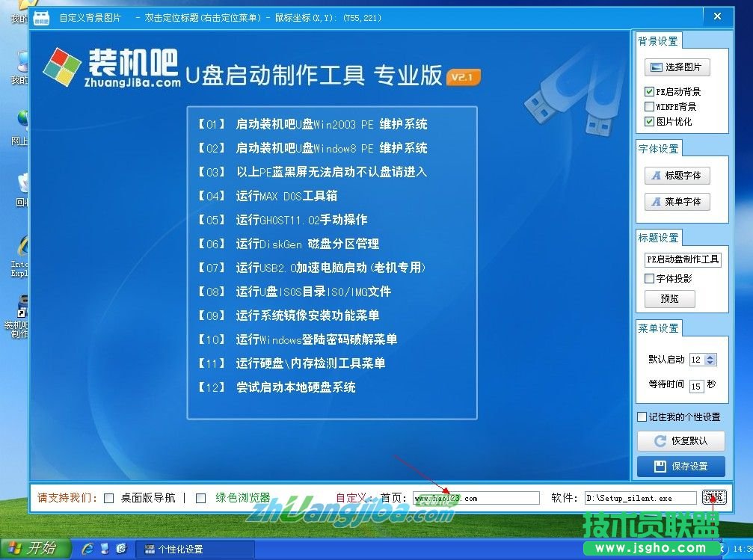Select menu entry 【01】启动装机吧U盘Win2003 PE
753x560 pixels.
pyautogui.click(x=314, y=125)
